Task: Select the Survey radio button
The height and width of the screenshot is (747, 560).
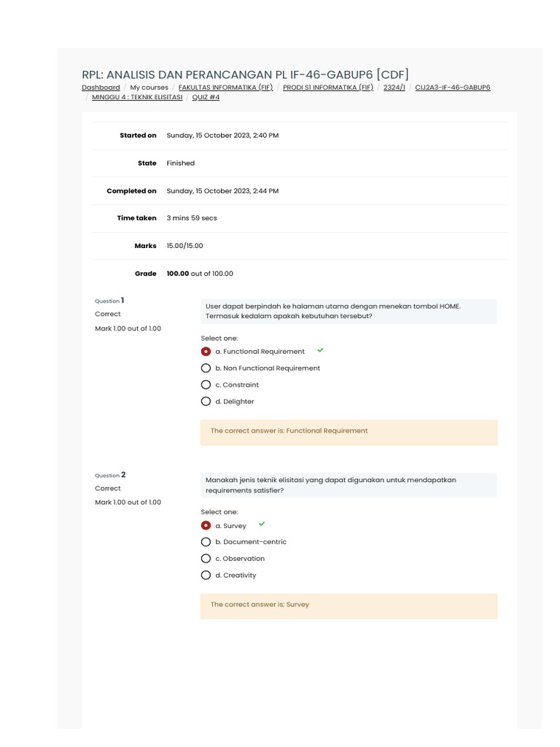Action: 206,525
